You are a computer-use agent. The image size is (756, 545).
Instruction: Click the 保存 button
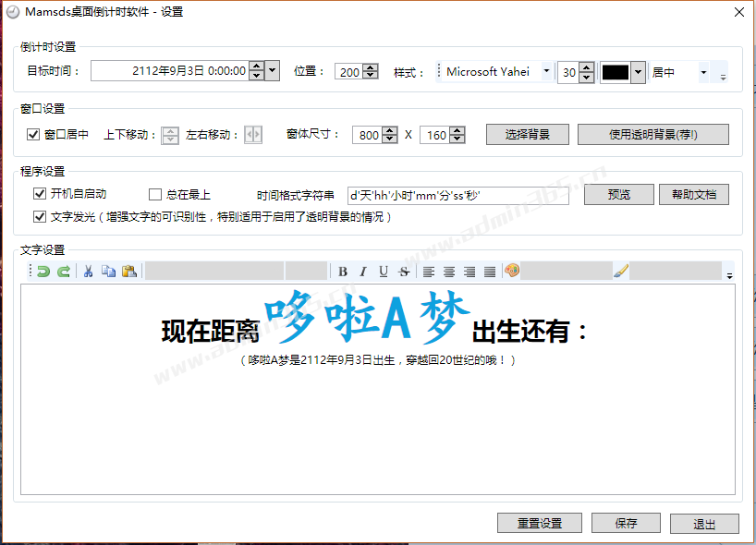pyautogui.click(x=626, y=523)
